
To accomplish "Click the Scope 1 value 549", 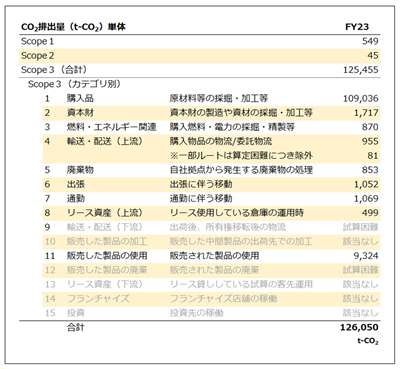I will tap(370, 41).
